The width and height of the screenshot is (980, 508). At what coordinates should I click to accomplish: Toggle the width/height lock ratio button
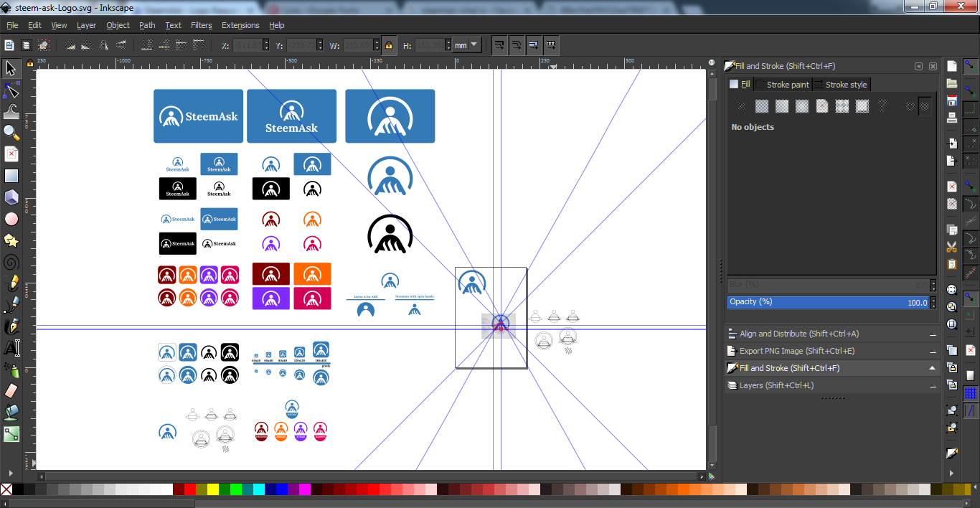pos(388,45)
